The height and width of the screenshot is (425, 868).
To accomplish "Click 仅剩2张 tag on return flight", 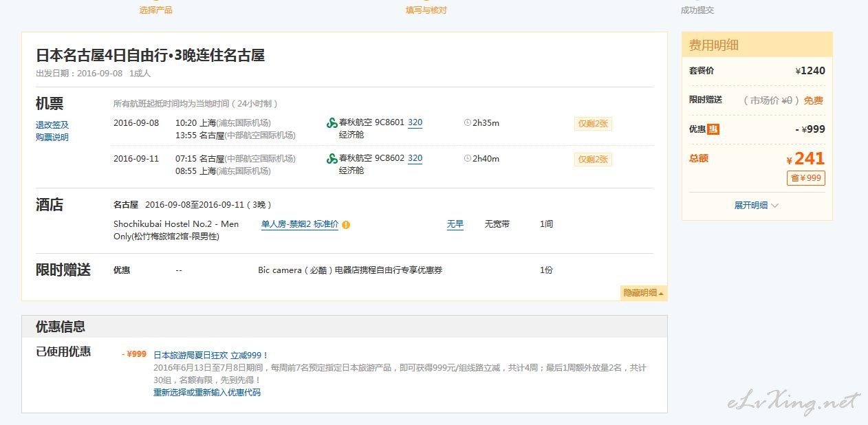I will (592, 160).
